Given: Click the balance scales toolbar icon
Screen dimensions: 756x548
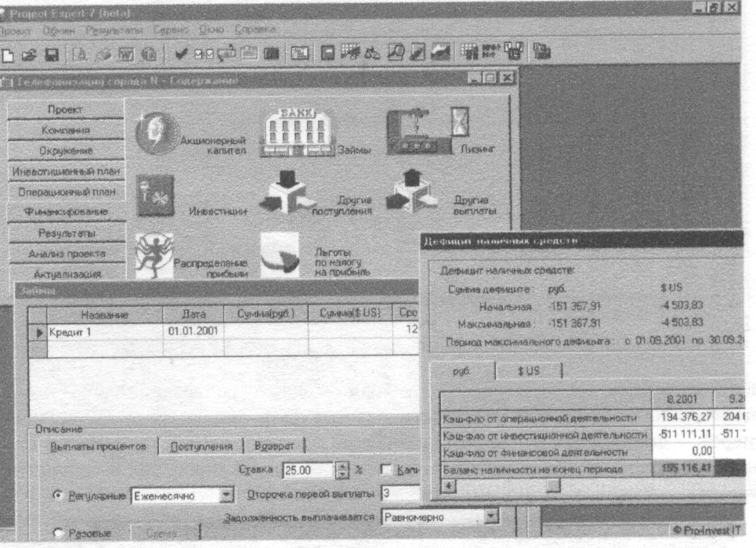Looking at the screenshot, I should point(371,52).
